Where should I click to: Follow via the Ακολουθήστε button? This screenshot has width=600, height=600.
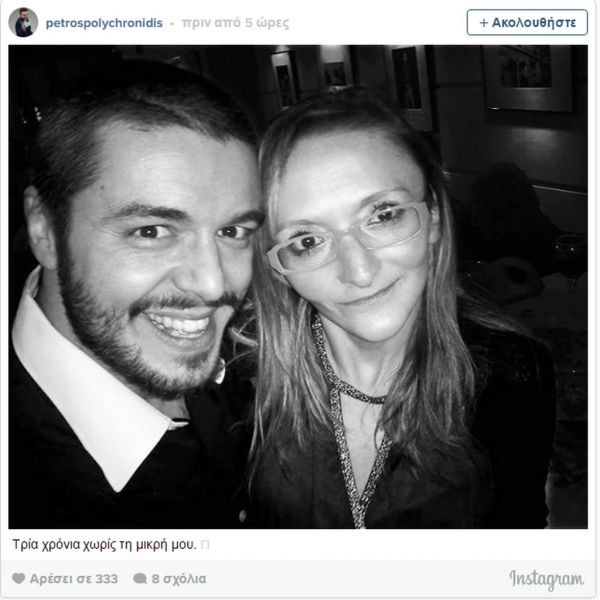pyautogui.click(x=527, y=23)
